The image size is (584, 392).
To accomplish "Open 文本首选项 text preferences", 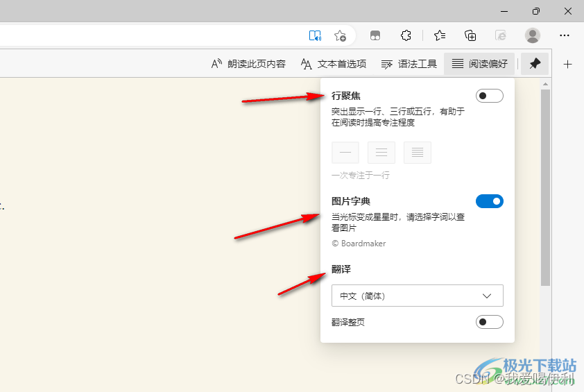I will 334,64.
